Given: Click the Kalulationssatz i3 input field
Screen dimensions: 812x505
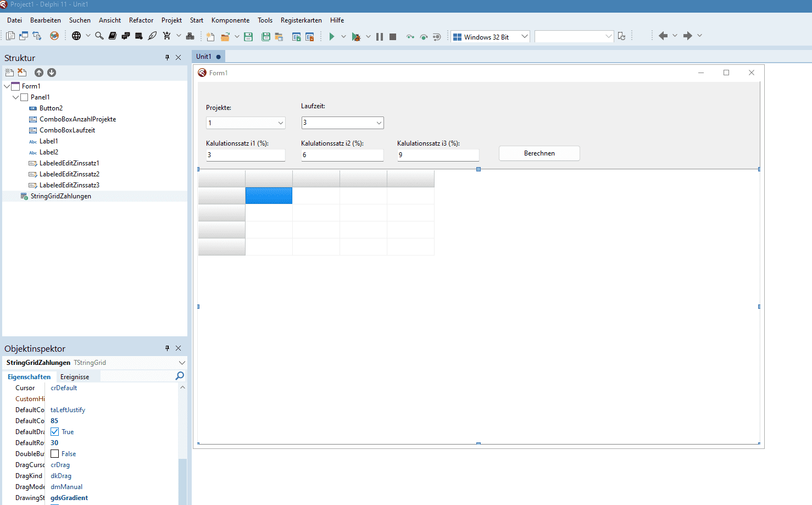Looking at the screenshot, I should [x=438, y=155].
